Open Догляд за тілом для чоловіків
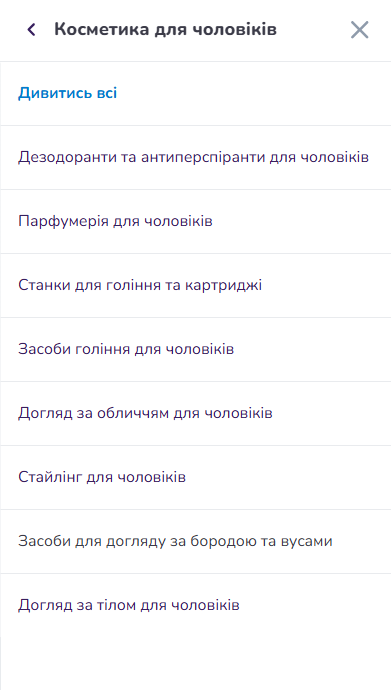The image size is (391, 690). tap(195, 606)
